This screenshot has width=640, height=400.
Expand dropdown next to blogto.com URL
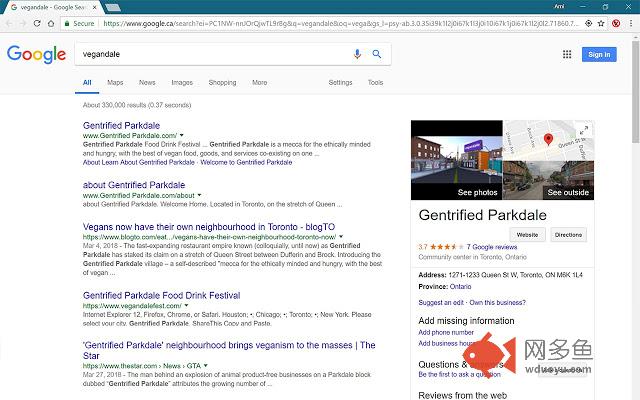point(341,237)
